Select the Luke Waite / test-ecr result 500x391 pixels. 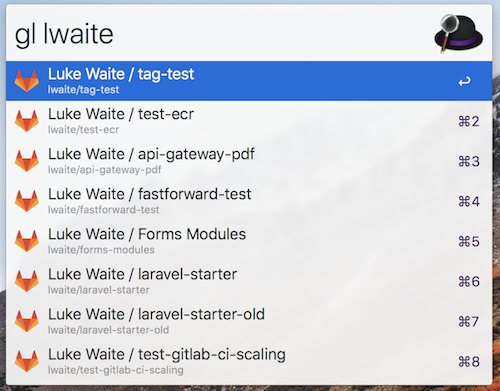(249, 121)
